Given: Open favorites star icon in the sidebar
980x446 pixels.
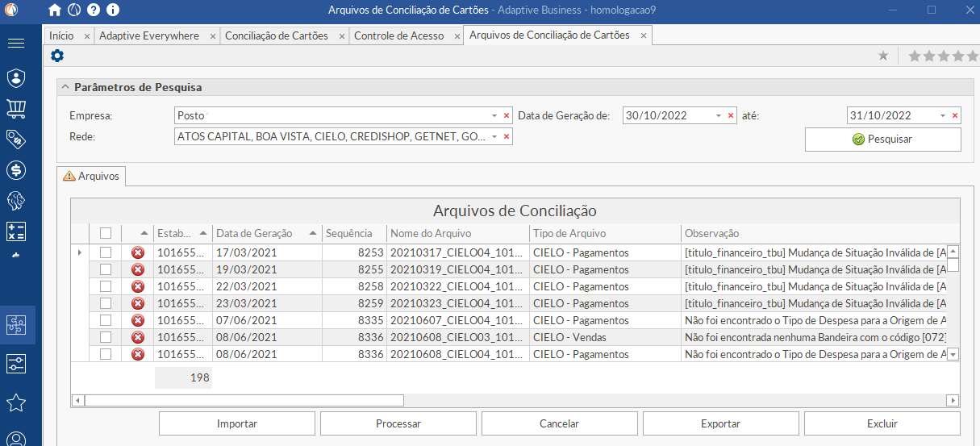Looking at the screenshot, I should (16, 402).
